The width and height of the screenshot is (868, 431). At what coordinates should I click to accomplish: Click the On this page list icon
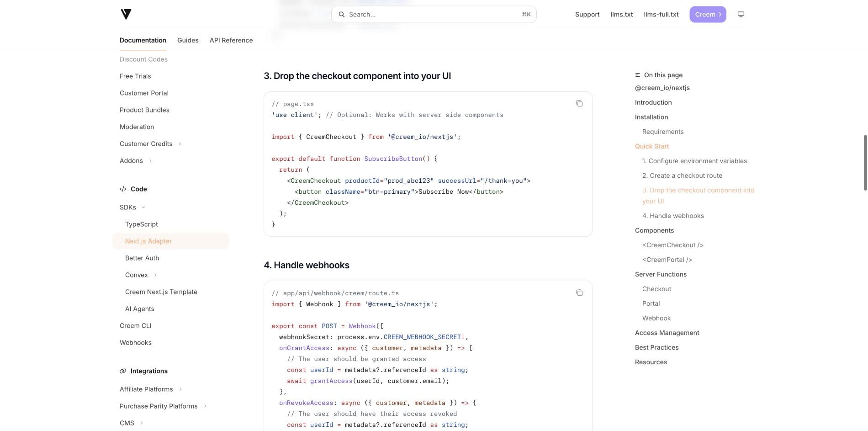pyautogui.click(x=638, y=75)
